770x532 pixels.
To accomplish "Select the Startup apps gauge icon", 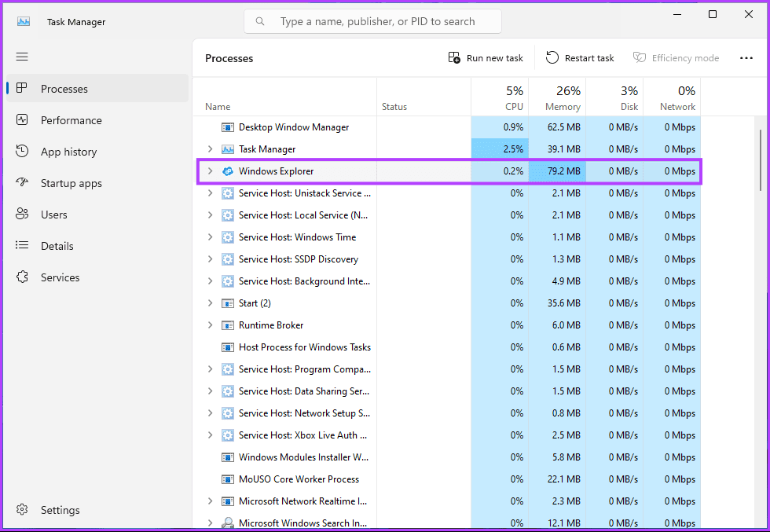I will [22, 183].
